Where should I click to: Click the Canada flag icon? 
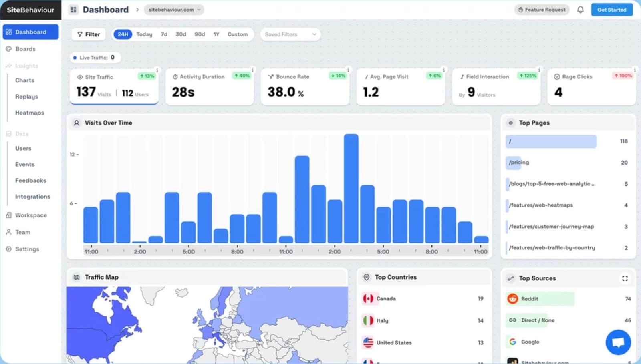368,299
